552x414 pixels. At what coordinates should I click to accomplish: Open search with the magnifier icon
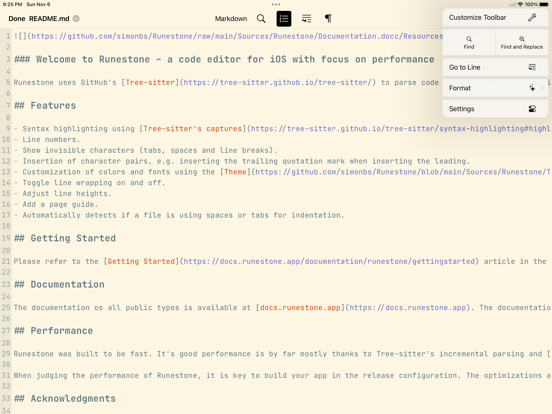point(261,19)
